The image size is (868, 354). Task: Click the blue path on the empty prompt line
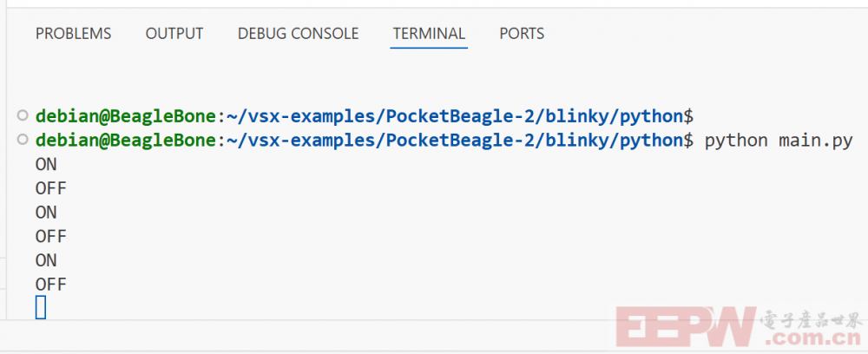tap(453, 117)
